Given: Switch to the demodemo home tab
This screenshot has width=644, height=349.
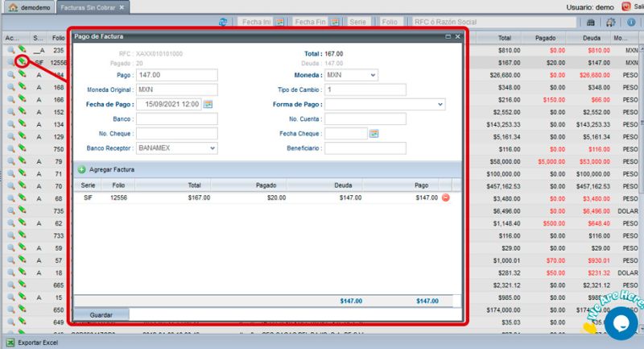Looking at the screenshot, I should click(x=31, y=7).
